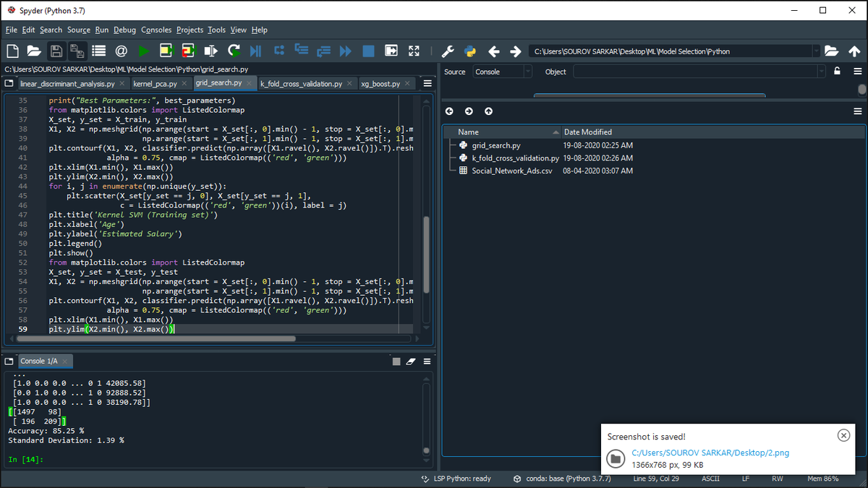Screen dimensions: 868x488
Task: Open the Debug menu
Action: pos(124,30)
